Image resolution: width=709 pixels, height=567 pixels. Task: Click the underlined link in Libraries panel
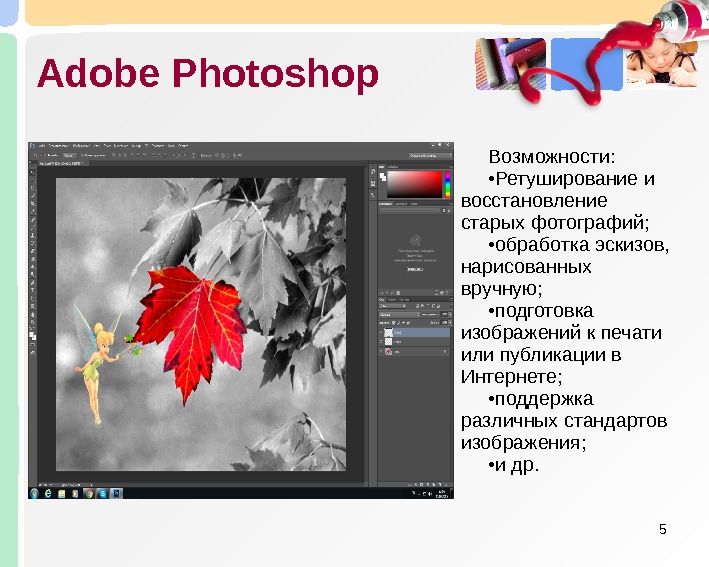[415, 269]
